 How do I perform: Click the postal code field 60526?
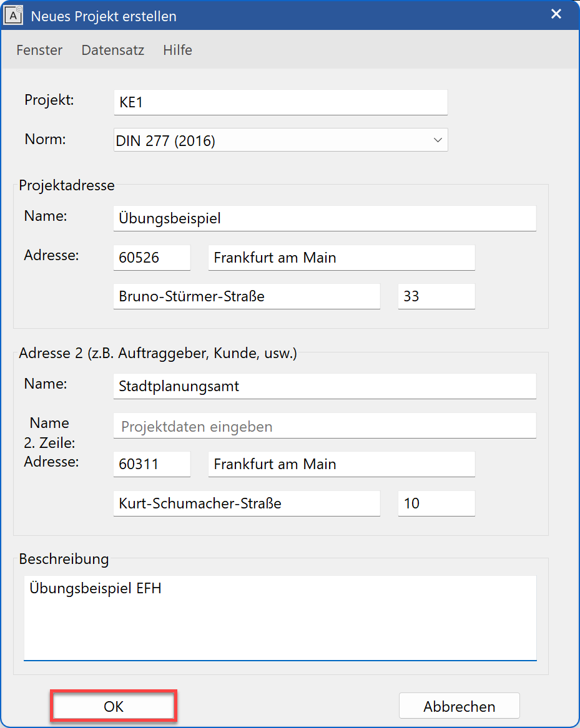point(152,258)
